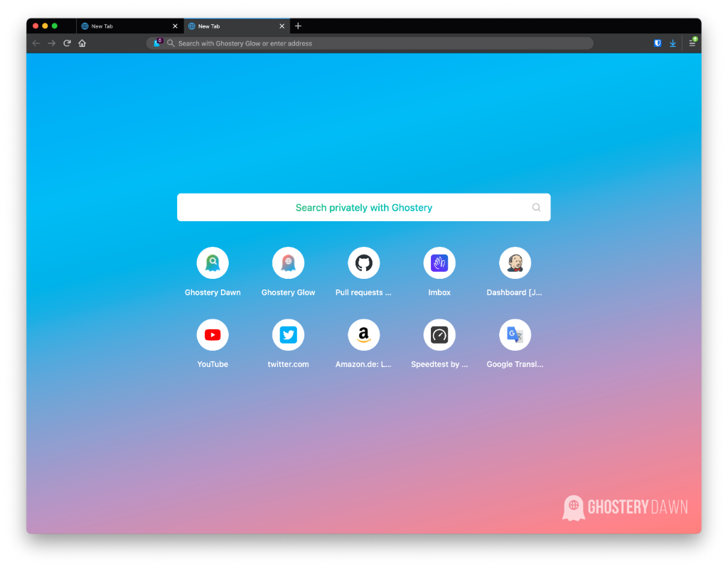Click the Ghostery Dawn label text
728x569 pixels.
[213, 292]
